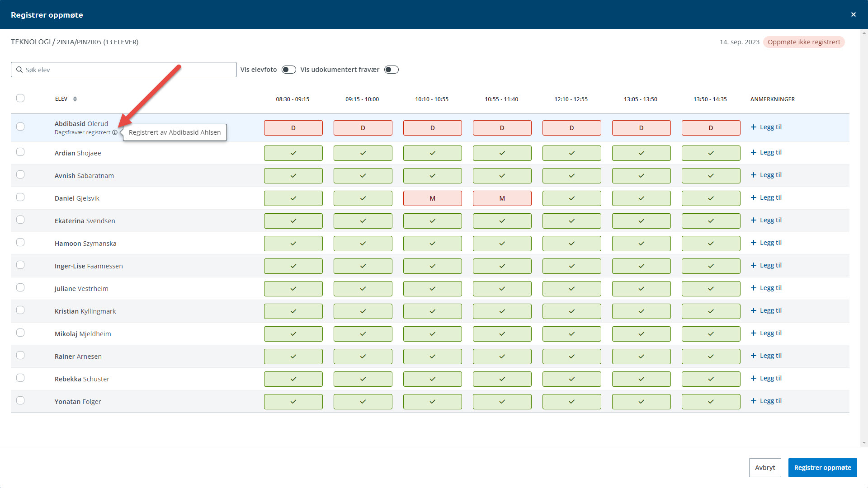Click the 10:10 - 10:55 column header

(x=432, y=99)
